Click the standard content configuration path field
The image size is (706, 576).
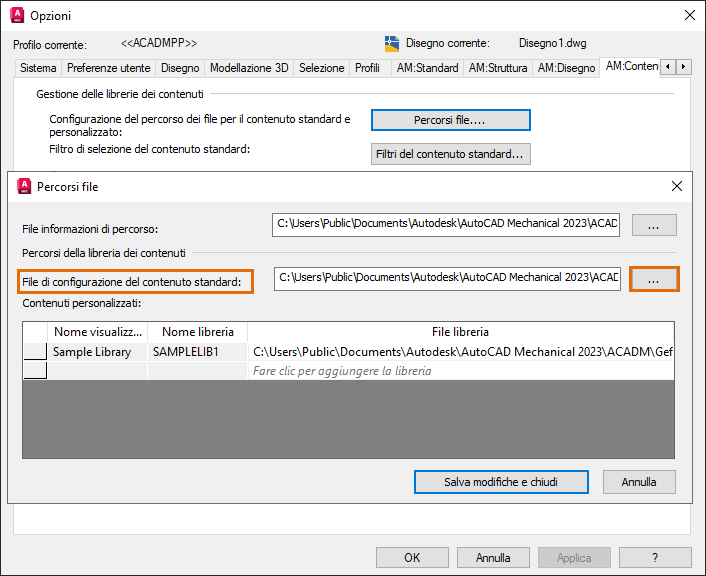click(447, 279)
